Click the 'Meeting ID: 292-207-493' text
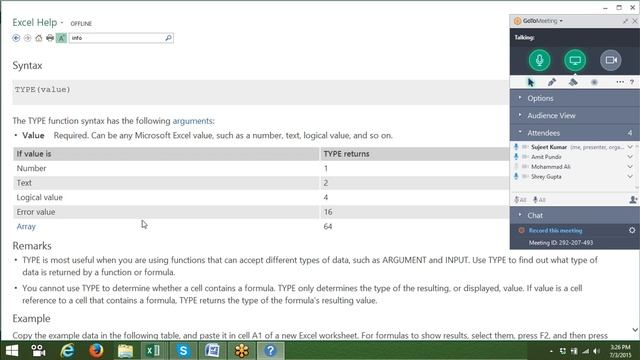640x360 pixels. click(561, 242)
